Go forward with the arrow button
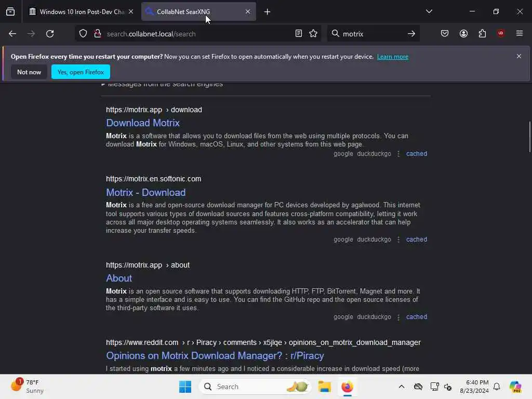This screenshot has width=532, height=399. click(x=31, y=34)
